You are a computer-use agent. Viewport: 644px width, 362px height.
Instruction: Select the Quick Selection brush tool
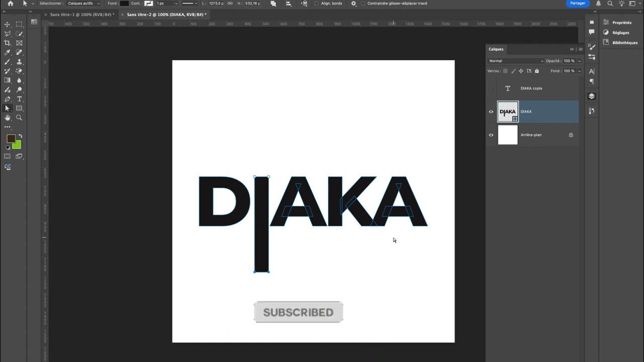[x=19, y=34]
